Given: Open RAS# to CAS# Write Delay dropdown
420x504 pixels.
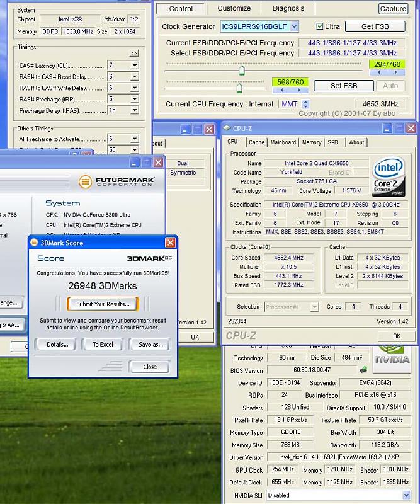Looking at the screenshot, I should point(135,88).
